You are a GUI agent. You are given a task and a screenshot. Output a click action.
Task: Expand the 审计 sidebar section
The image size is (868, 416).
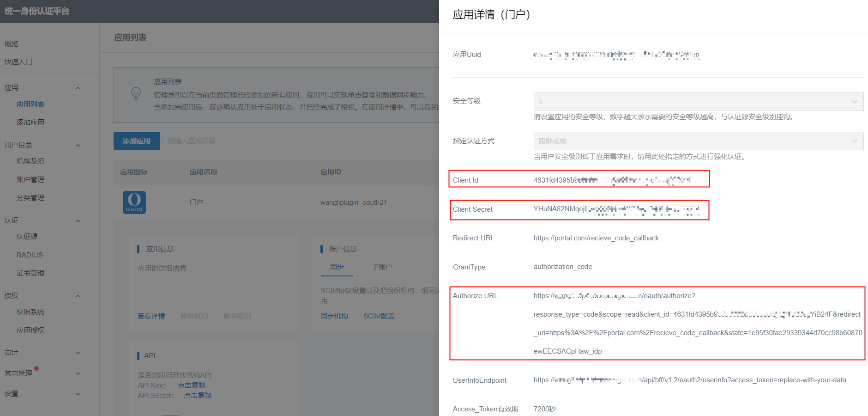click(78, 353)
